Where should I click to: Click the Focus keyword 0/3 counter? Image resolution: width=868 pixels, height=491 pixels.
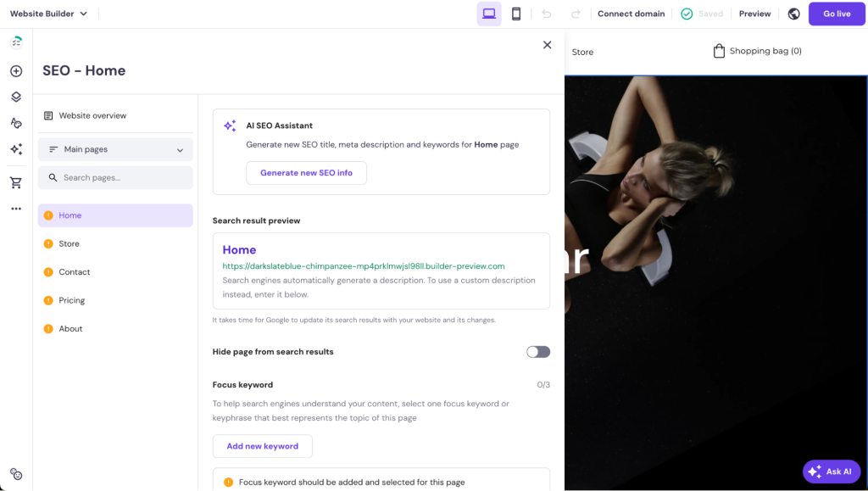tap(543, 385)
